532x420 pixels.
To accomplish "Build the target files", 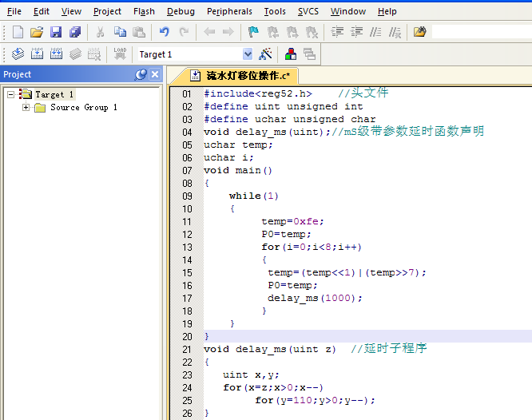I will tap(37, 54).
